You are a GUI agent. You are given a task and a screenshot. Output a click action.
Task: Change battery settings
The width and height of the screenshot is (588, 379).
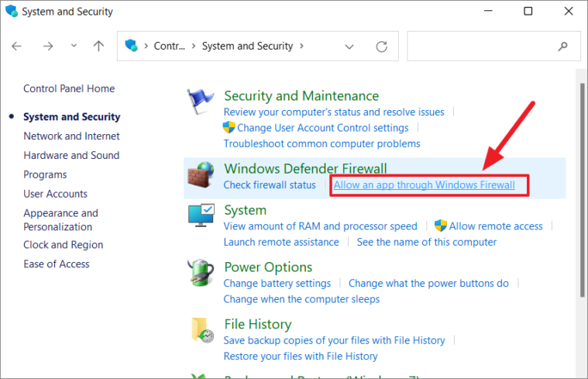pyautogui.click(x=277, y=283)
